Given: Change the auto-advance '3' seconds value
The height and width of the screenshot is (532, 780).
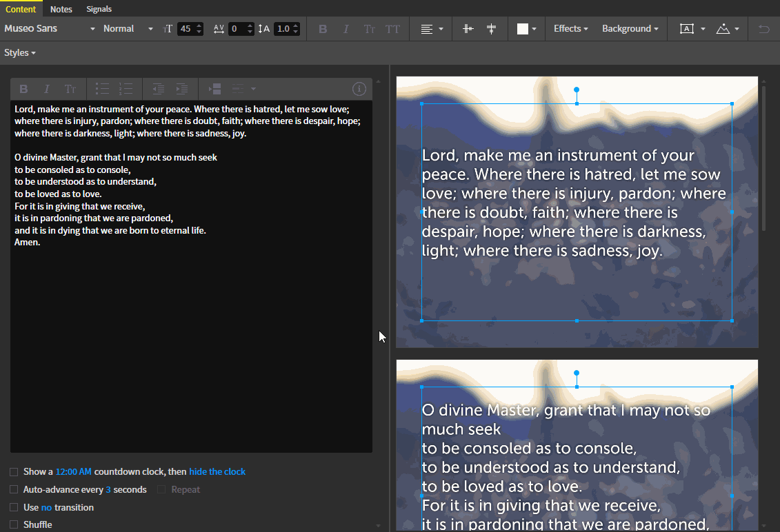Looking at the screenshot, I should [108, 490].
